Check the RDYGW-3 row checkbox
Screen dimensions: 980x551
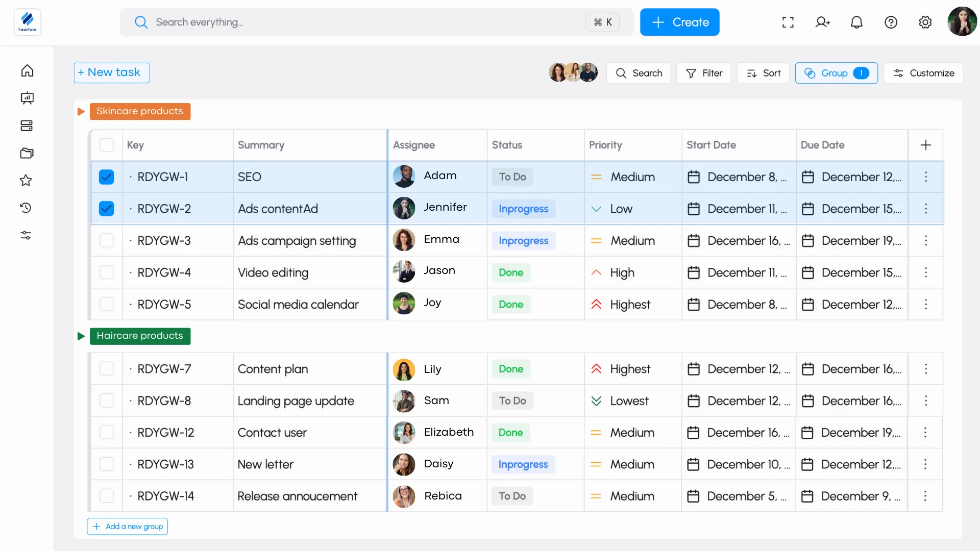click(x=106, y=240)
